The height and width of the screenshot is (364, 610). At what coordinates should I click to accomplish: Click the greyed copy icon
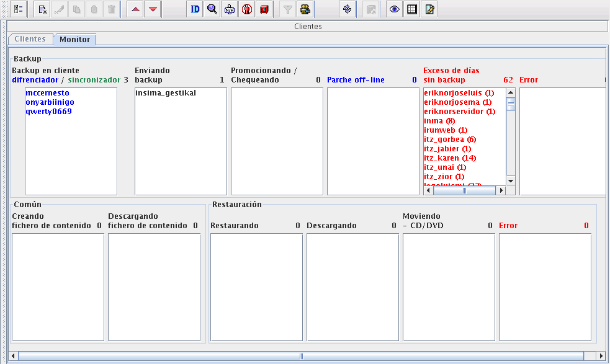pyautogui.click(x=77, y=9)
